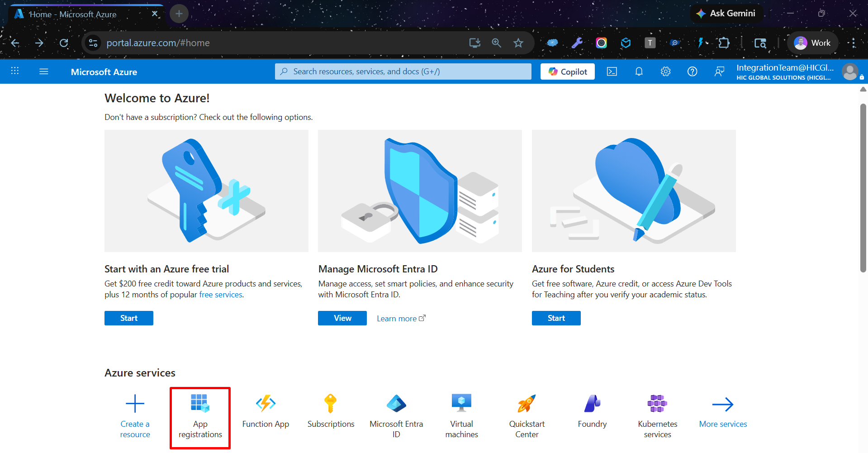Click the IntegrationTeam account name

click(x=785, y=67)
